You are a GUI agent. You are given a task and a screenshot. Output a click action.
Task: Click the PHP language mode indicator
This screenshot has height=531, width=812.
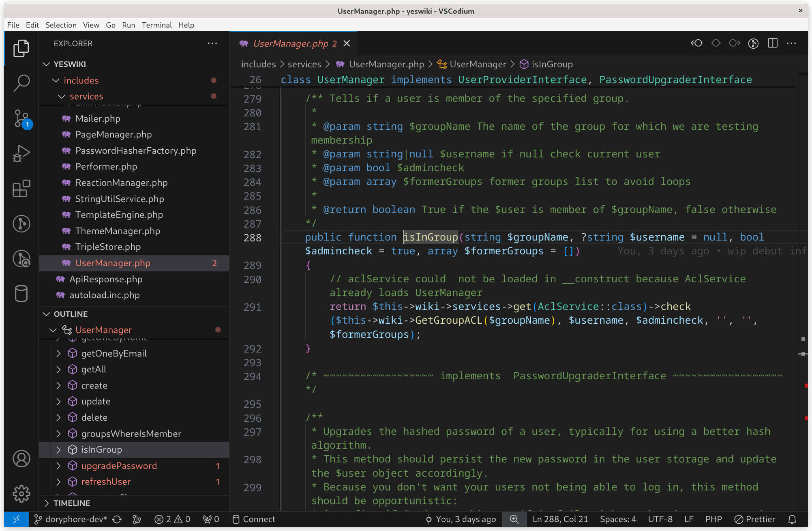point(713,519)
